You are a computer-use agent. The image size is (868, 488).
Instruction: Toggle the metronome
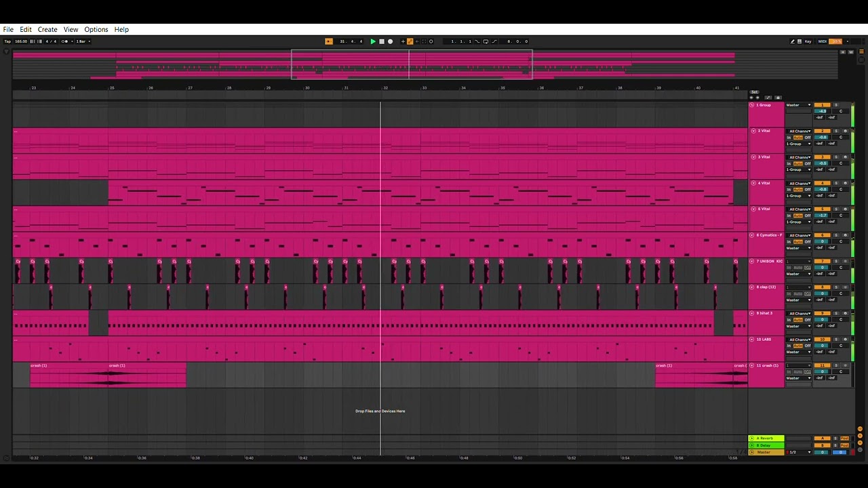64,41
